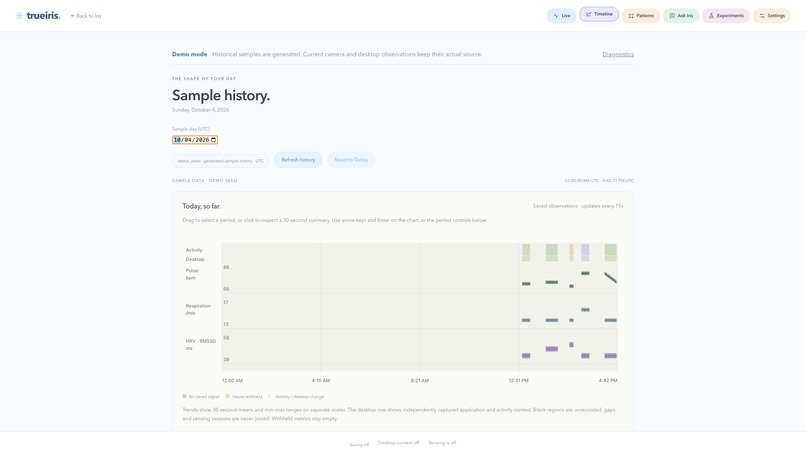Click Refresh history button
The height and width of the screenshot is (453, 806).
298,160
